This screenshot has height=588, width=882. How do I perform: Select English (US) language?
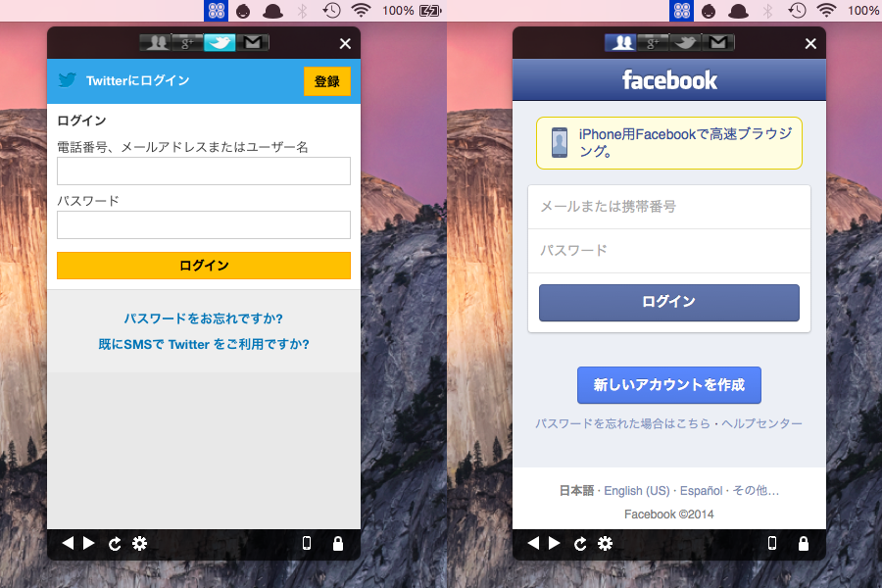coord(637,491)
